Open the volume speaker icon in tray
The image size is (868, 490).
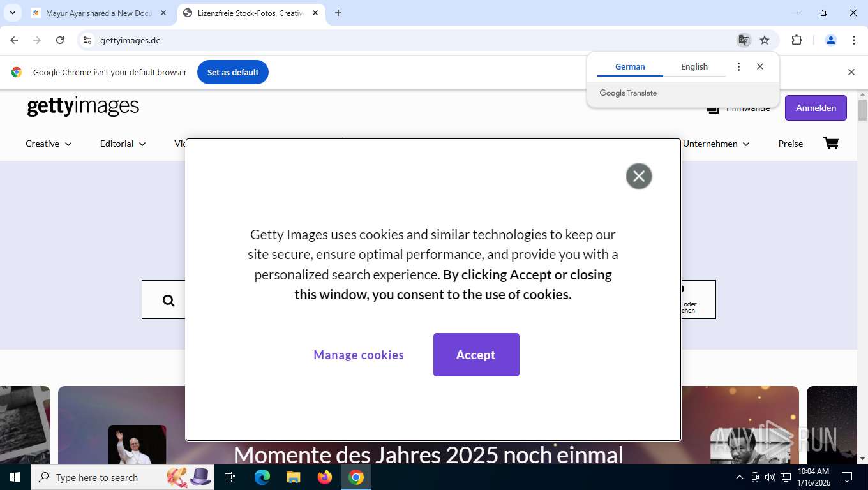pyautogui.click(x=770, y=477)
